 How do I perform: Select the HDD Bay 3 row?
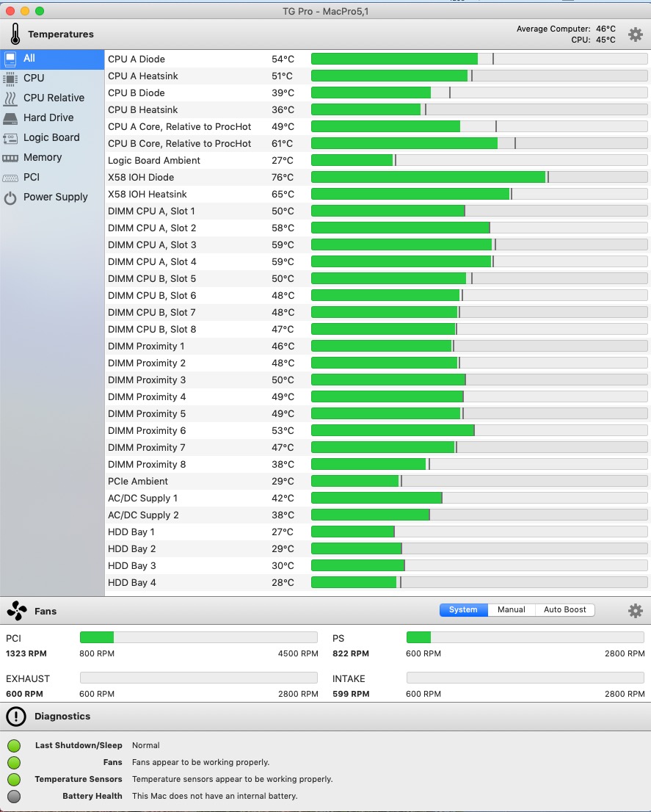pos(377,565)
